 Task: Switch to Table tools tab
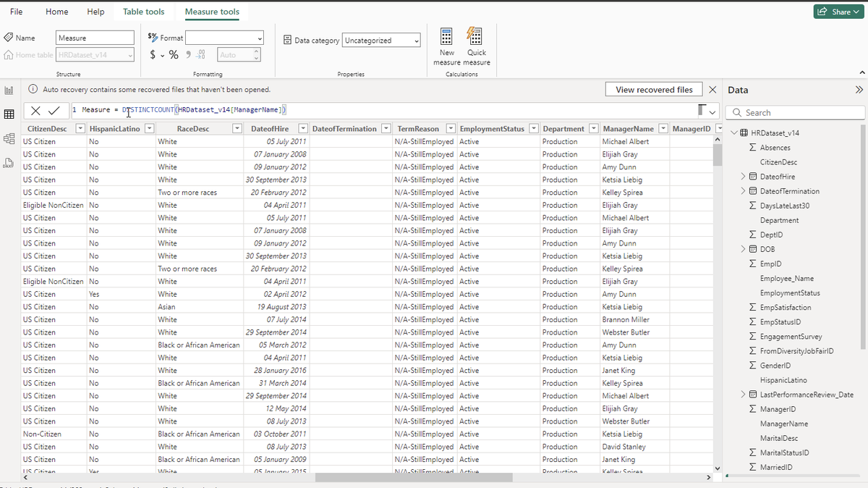143,12
